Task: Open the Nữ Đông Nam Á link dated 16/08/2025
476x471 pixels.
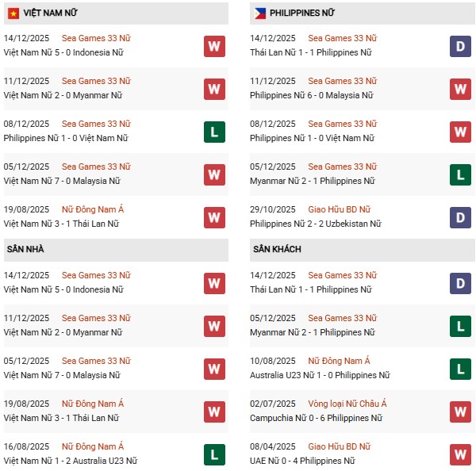Action: click(x=93, y=447)
